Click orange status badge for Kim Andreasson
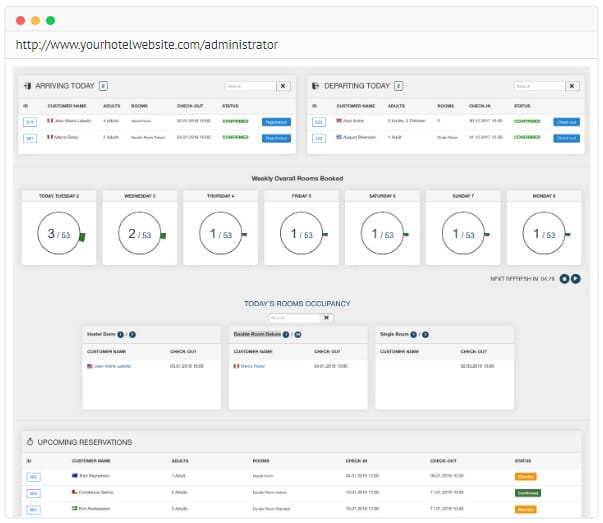Image resolution: width=603 pixels, height=523 pixels. (x=525, y=509)
